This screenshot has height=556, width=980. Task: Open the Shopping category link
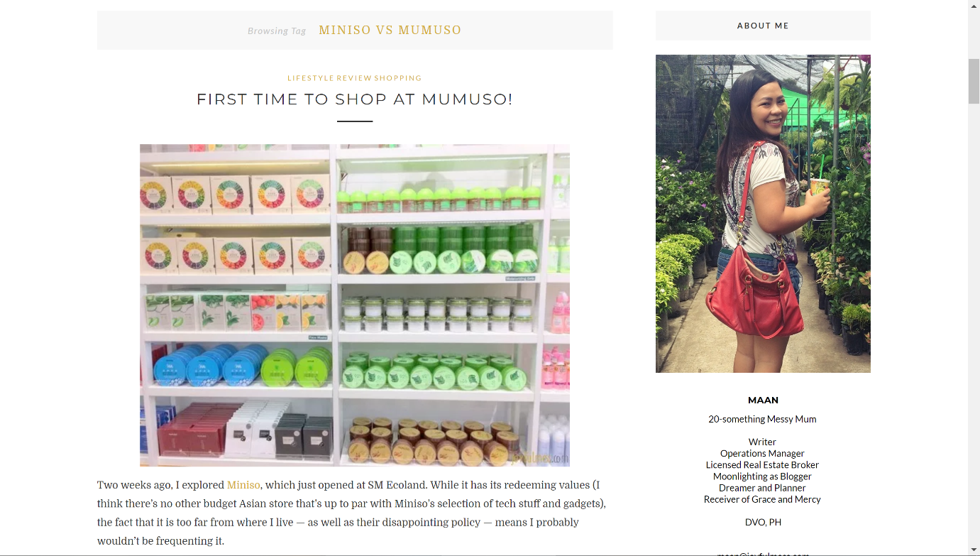pos(398,78)
